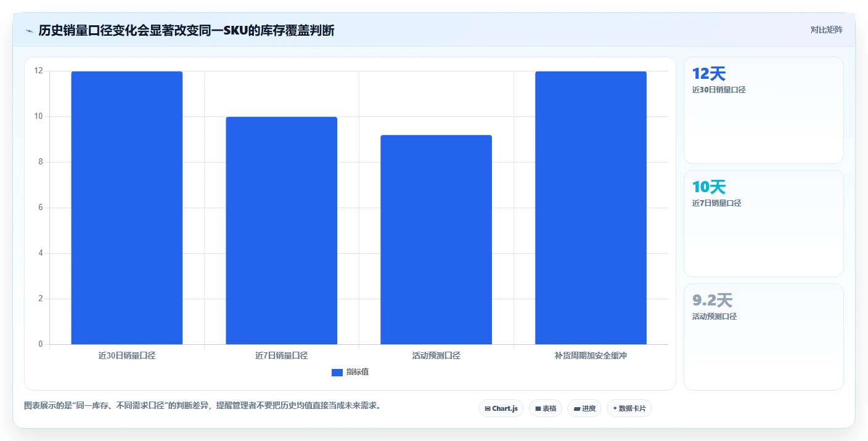The image size is (868, 441).
Task: Click the 近30日销量口径 x-axis label
Action: [x=127, y=355]
